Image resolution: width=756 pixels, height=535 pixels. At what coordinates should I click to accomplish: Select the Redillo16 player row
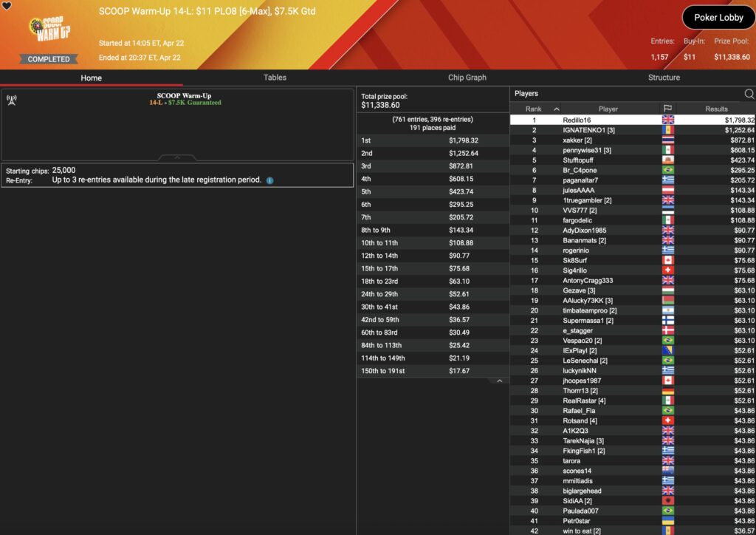point(633,120)
